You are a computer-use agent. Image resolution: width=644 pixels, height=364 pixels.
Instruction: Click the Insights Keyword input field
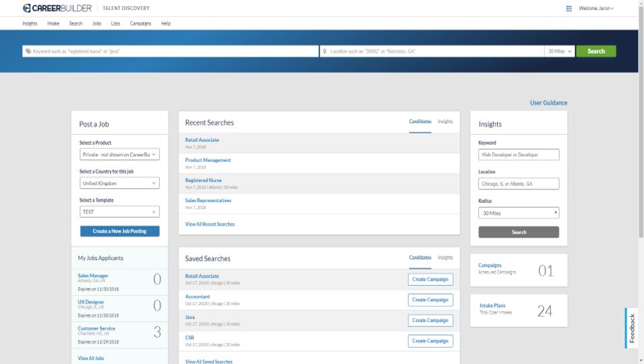point(519,154)
